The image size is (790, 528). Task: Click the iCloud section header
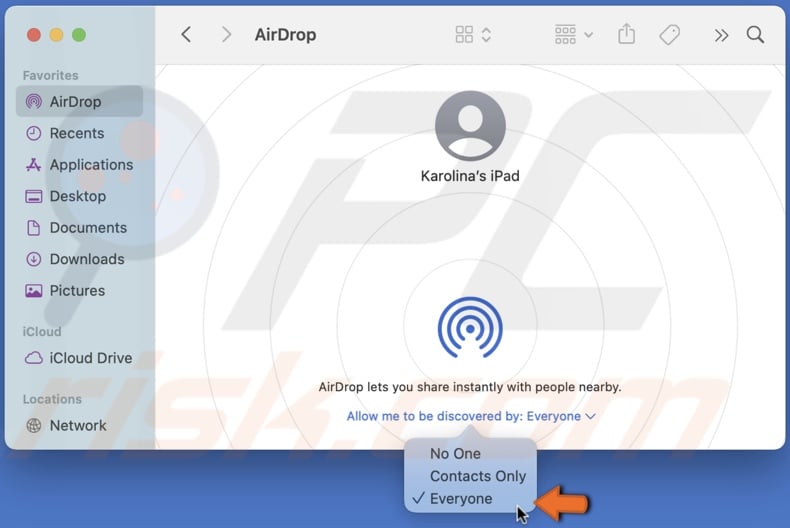click(42, 332)
